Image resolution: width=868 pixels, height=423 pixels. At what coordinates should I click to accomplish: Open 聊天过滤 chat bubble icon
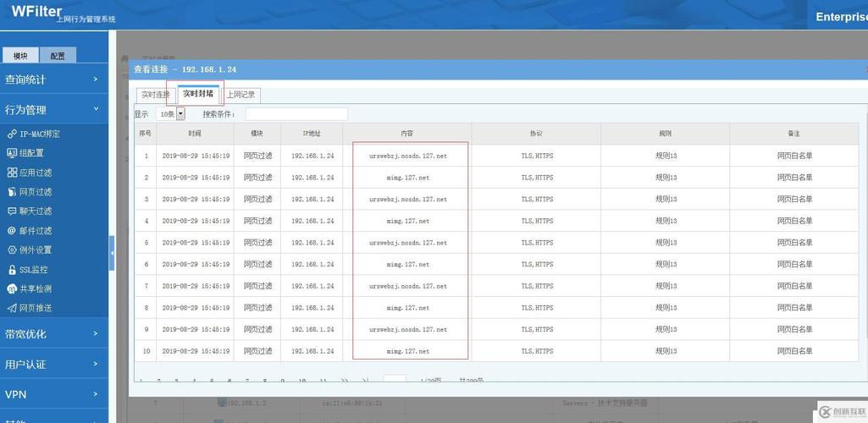[x=12, y=211]
